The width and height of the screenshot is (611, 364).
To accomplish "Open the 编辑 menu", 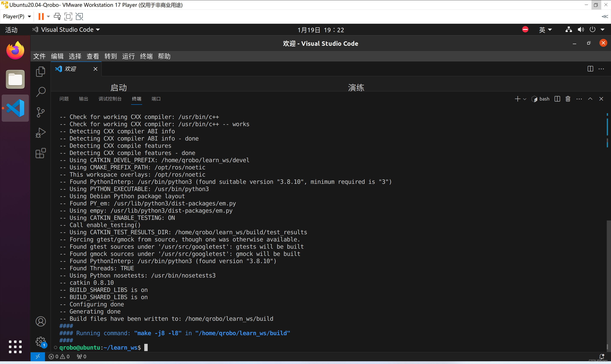I will (57, 56).
